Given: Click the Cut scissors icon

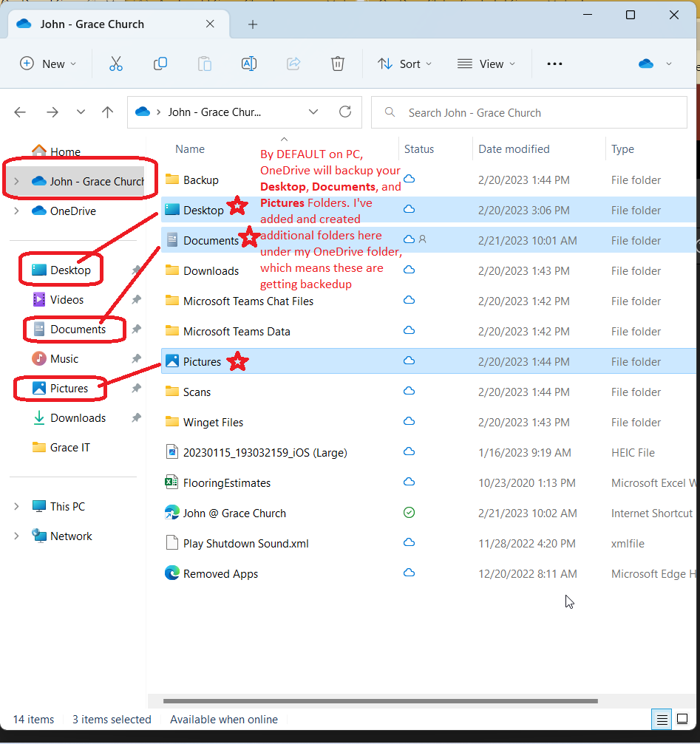Looking at the screenshot, I should 116,64.
